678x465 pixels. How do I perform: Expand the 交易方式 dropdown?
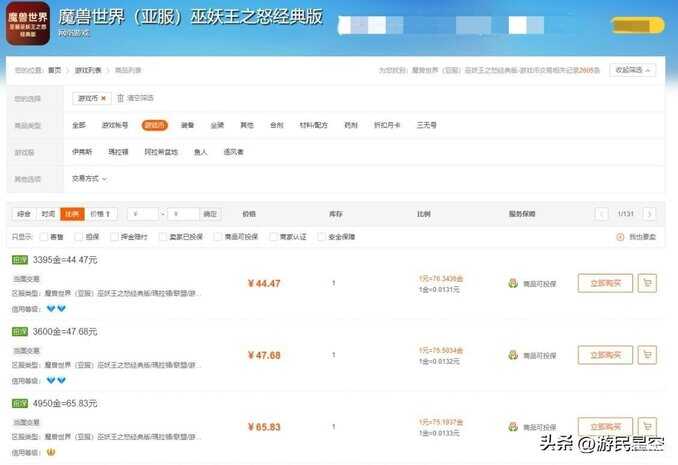[90, 179]
